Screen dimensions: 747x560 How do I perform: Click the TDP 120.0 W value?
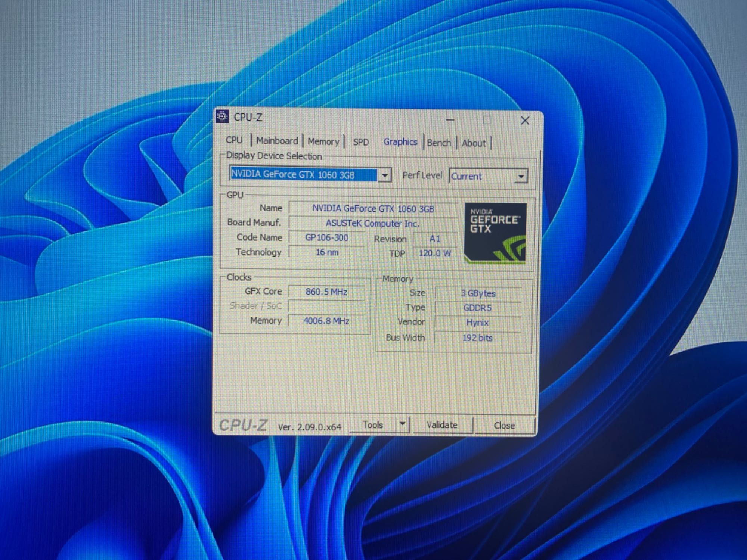tap(435, 253)
